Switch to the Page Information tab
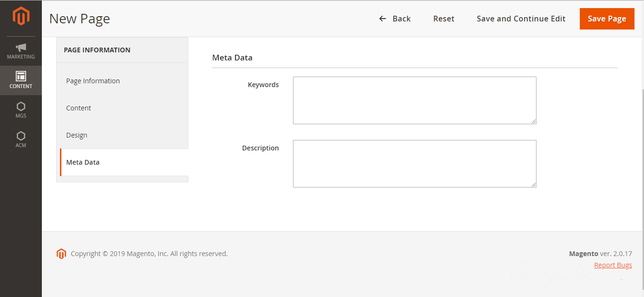The width and height of the screenshot is (644, 297). (93, 81)
